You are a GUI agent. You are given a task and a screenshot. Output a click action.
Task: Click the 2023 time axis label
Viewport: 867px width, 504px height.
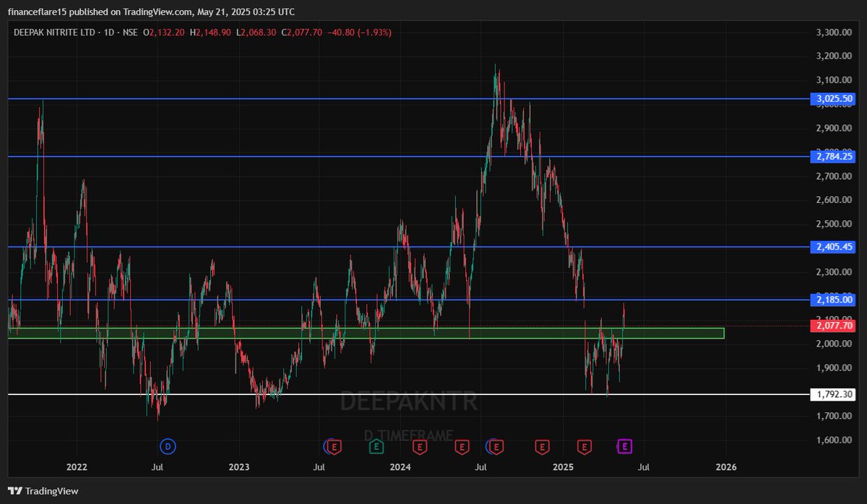coord(239,467)
